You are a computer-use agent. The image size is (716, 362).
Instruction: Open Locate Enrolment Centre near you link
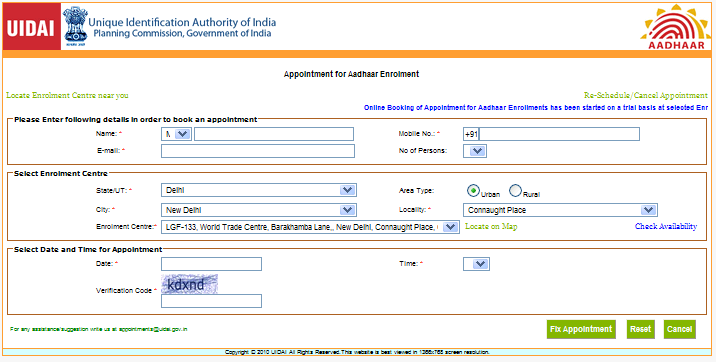pos(67,95)
